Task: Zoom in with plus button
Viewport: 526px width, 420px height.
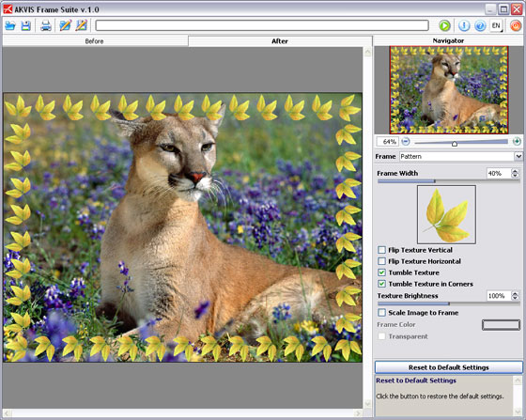Action: (x=517, y=141)
